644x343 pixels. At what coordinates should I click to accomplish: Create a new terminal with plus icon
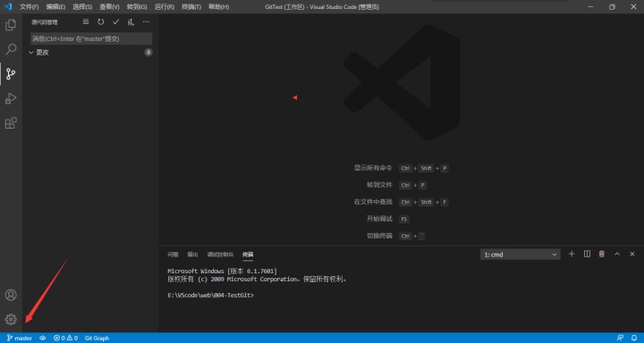[572, 254]
